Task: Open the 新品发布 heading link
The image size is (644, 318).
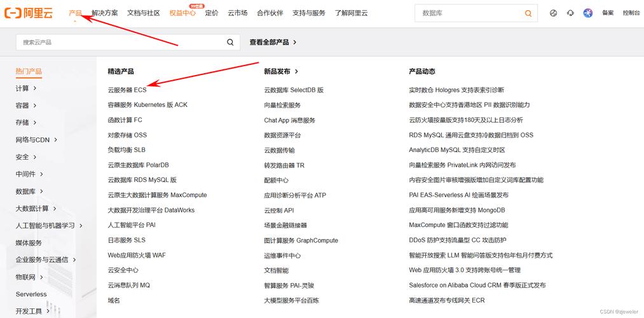Action: point(281,71)
